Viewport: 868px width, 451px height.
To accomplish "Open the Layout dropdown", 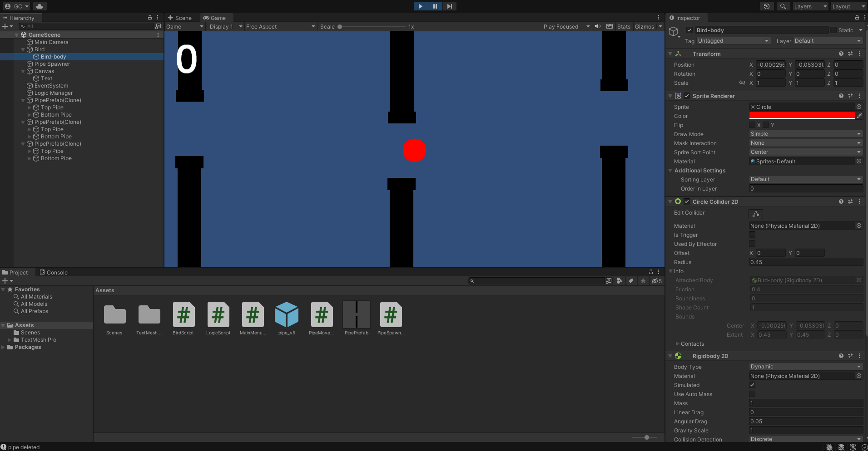I will [848, 6].
